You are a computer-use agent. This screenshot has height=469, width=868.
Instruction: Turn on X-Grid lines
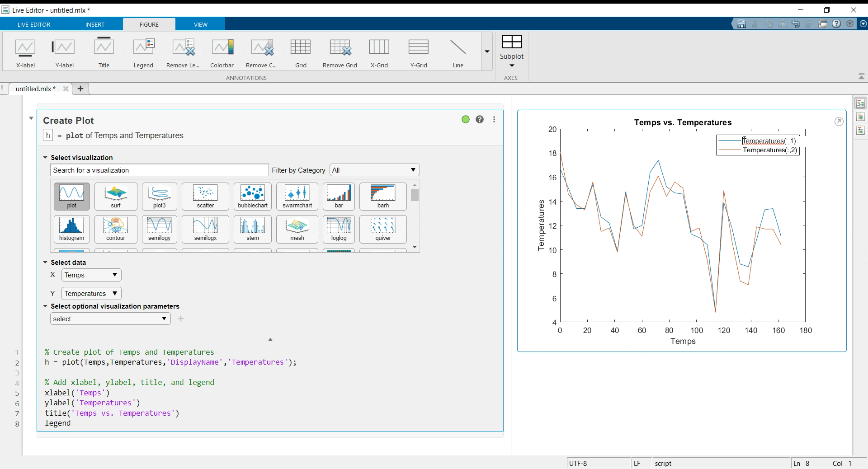click(379, 53)
